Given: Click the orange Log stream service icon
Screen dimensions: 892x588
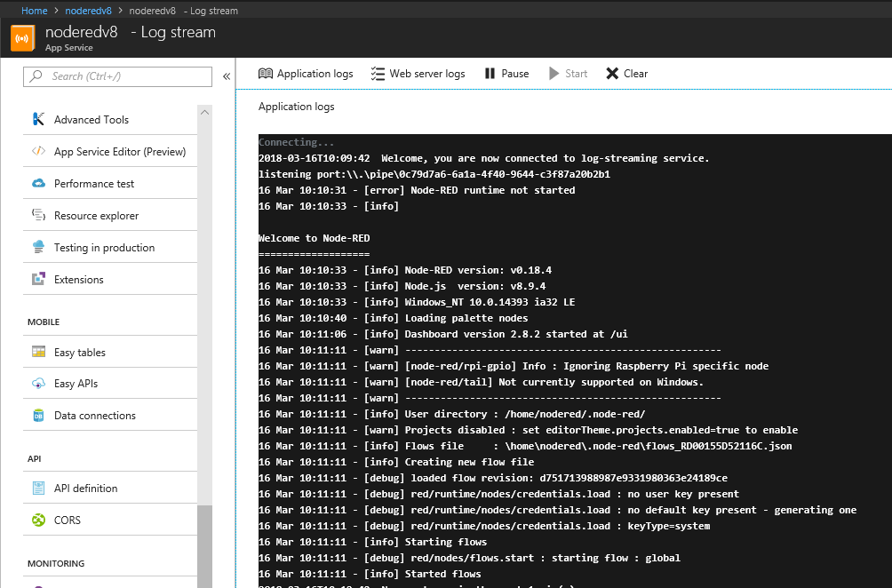Looking at the screenshot, I should [23, 38].
